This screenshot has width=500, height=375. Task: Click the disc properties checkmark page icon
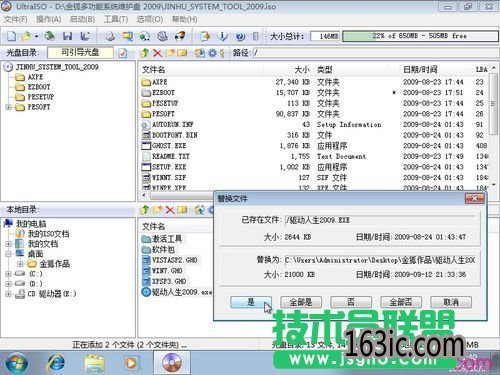click(123, 53)
